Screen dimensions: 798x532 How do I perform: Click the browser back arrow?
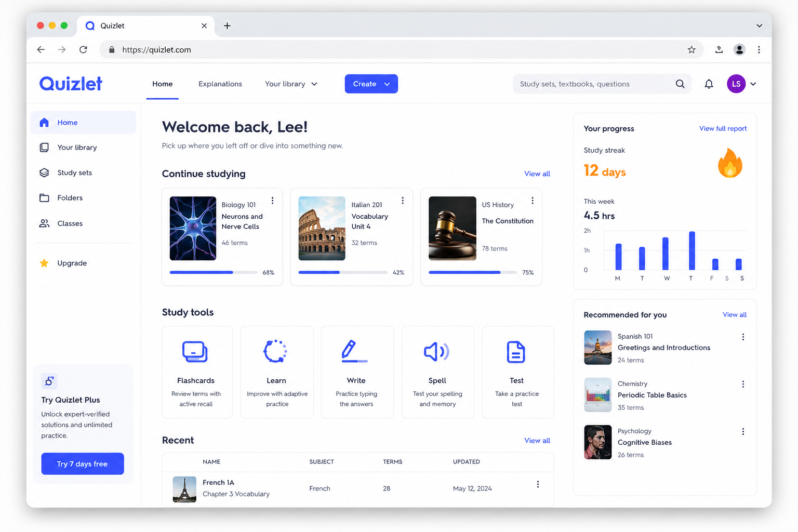click(x=41, y=50)
